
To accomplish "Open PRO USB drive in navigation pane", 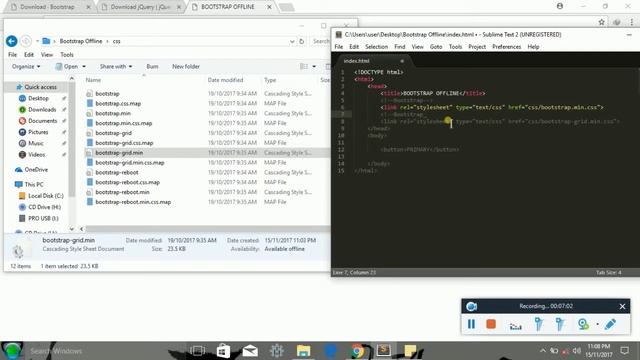I will tap(43, 218).
